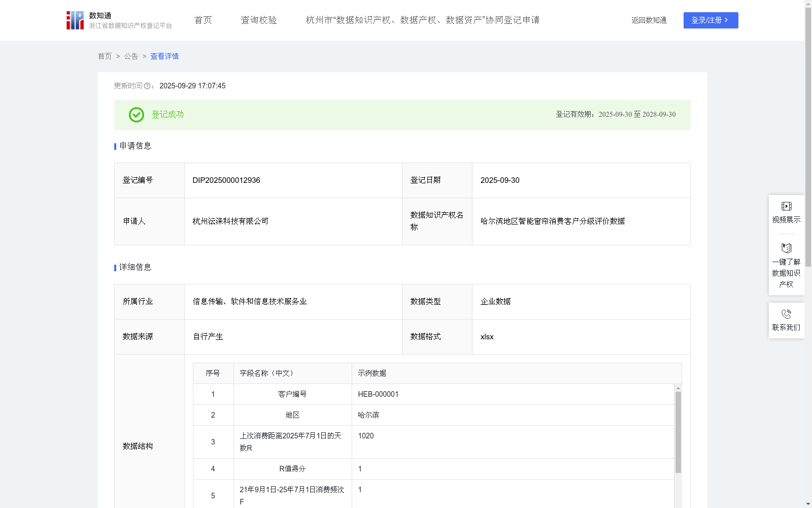Click the 数知通 platform logo
The width and height of the screenshot is (812, 508).
tap(75, 20)
